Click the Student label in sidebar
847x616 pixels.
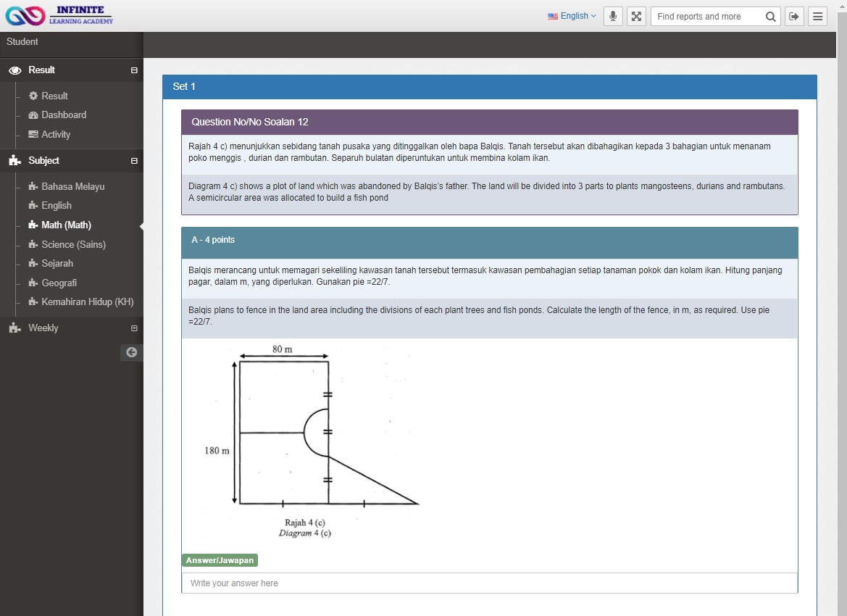[22, 41]
